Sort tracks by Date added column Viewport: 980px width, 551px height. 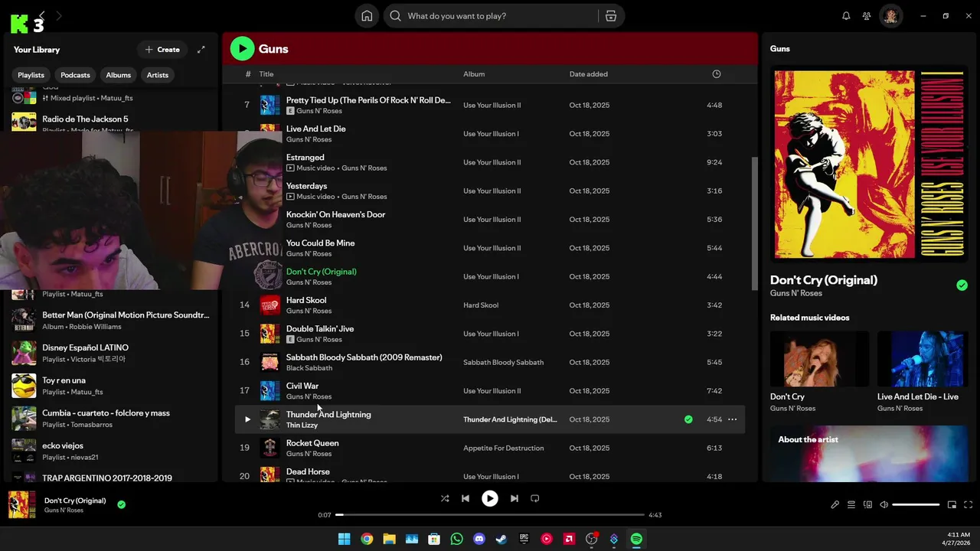tap(589, 74)
